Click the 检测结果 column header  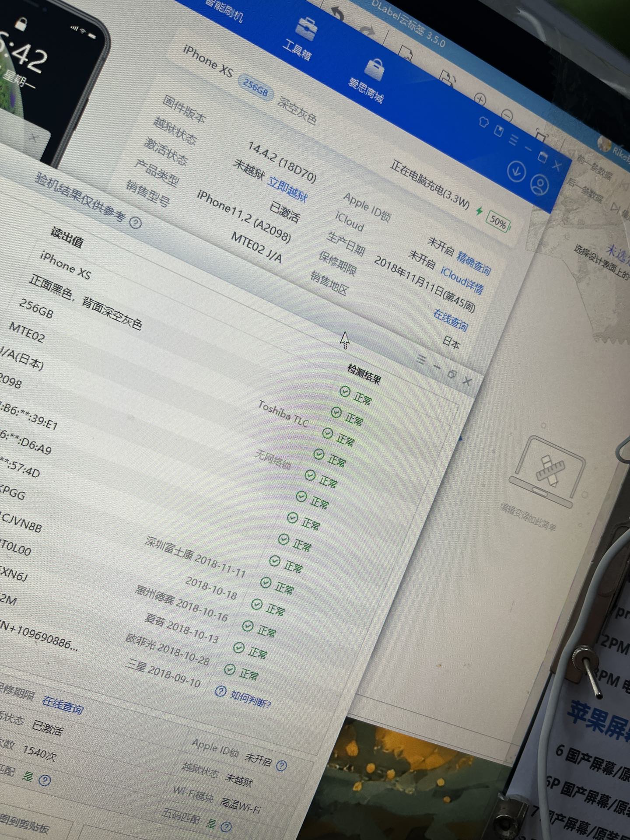click(x=364, y=374)
